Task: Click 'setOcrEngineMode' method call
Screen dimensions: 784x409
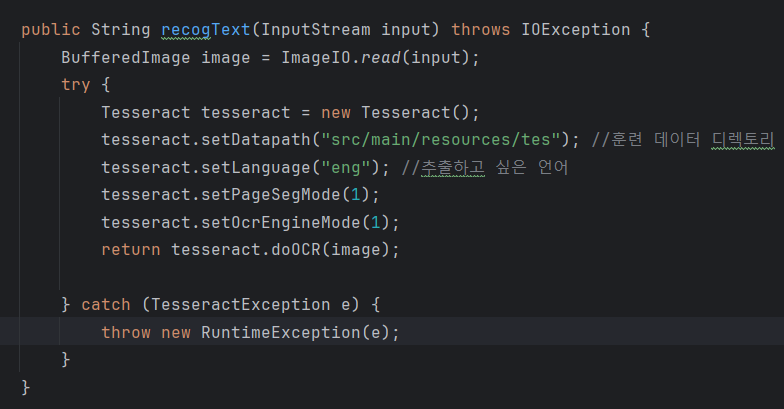Action: (x=280, y=222)
